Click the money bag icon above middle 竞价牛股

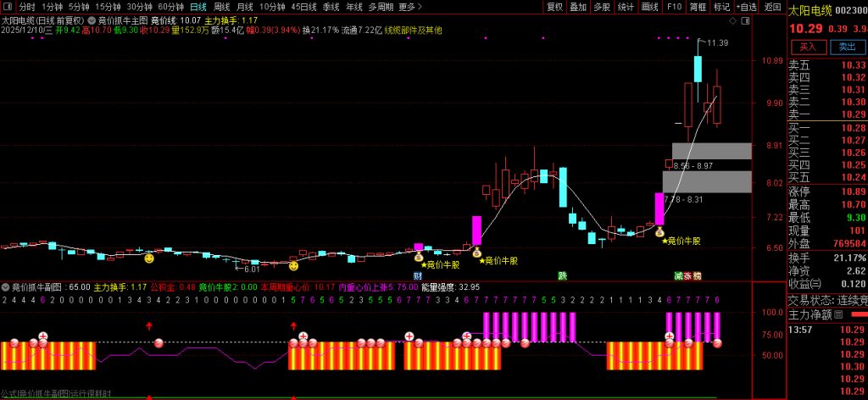476,253
